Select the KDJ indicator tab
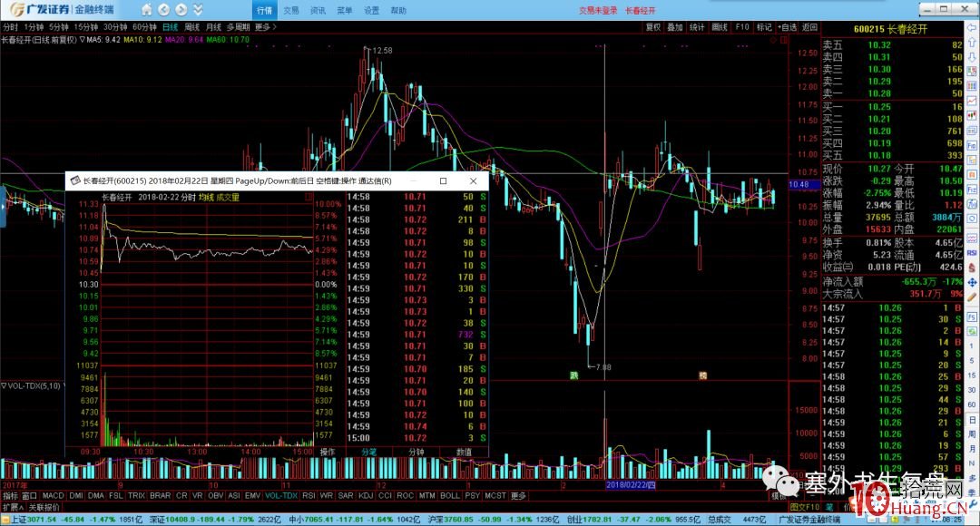The image size is (980, 526). 366,495
